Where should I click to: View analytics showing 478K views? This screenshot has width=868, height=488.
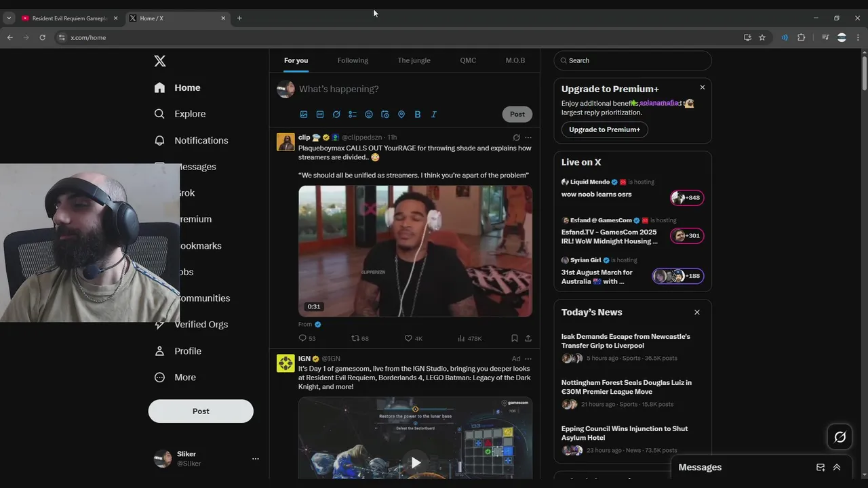pos(469,338)
